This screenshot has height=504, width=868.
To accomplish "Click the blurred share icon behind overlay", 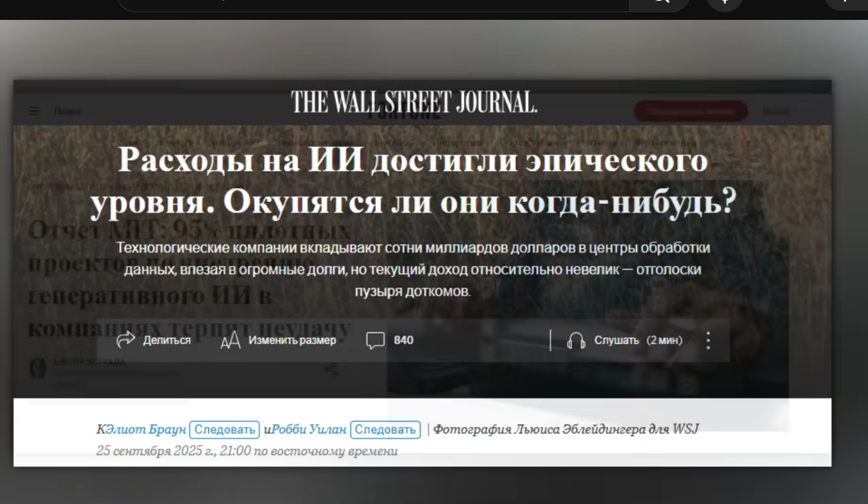I will [331, 369].
